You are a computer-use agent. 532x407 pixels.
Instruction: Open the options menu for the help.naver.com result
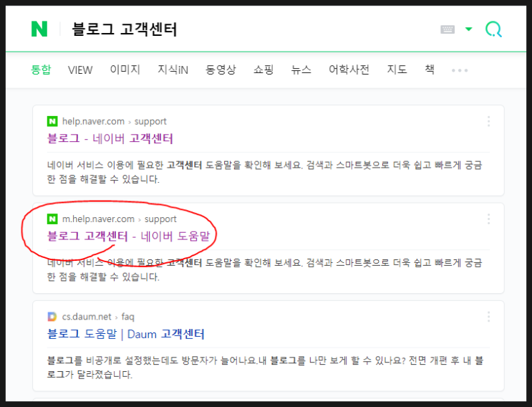tap(488, 121)
